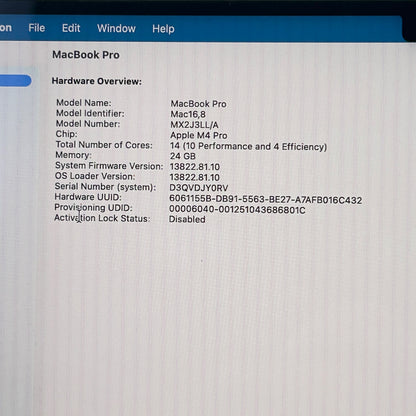Select the highlighted blue sidebar item

coord(15,81)
